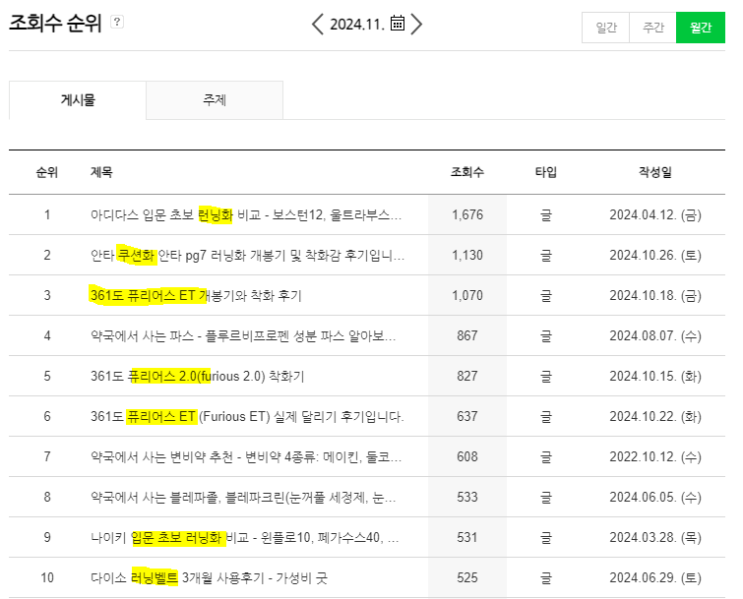The height and width of the screenshot is (599, 743).
Task: Click date 2024.03.28. (목)
Action: pos(655,537)
